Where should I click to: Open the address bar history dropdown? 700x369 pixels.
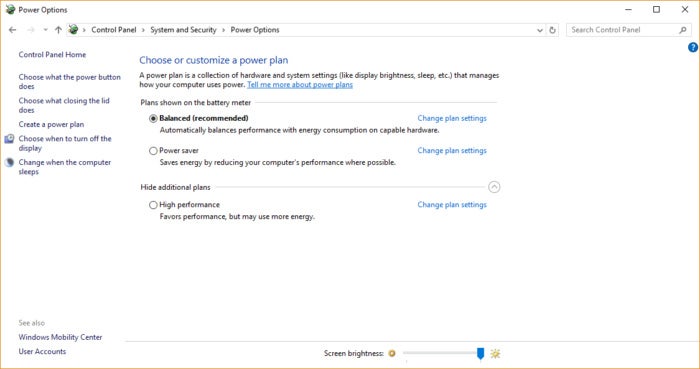pos(540,30)
